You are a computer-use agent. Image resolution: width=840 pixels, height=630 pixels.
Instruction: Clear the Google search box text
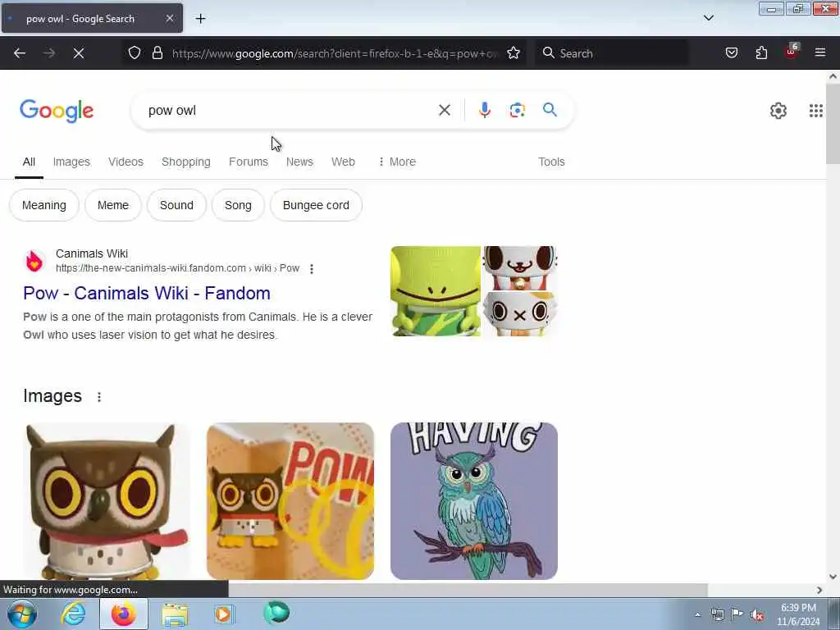[444, 111]
